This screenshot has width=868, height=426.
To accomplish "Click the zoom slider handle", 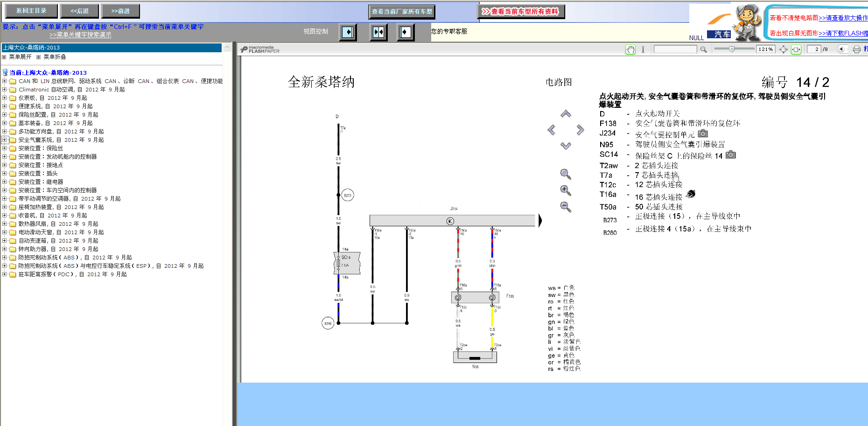I will (x=732, y=49).
